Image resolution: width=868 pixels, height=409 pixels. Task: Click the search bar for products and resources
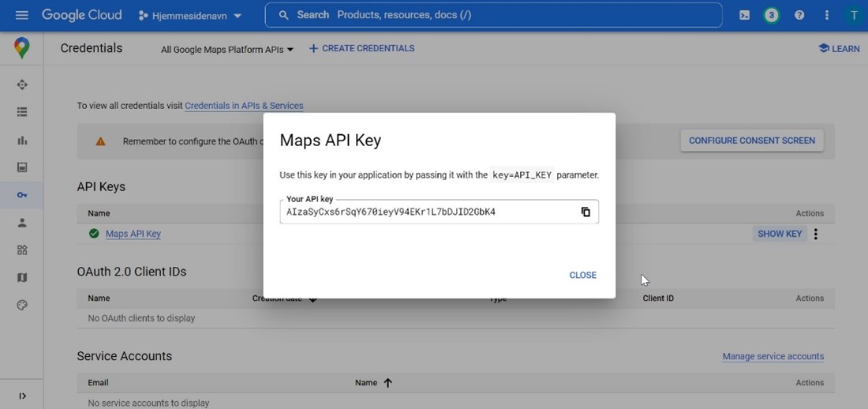pos(493,15)
